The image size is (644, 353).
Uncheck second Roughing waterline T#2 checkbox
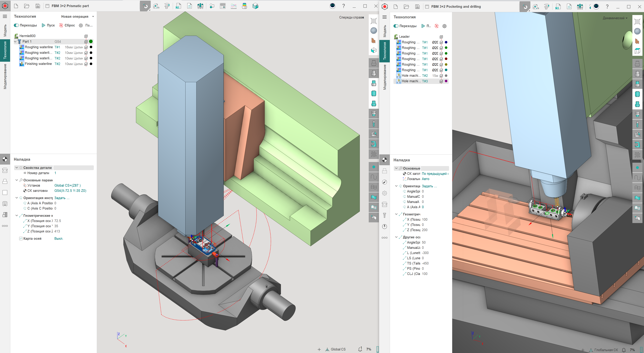(86, 58)
